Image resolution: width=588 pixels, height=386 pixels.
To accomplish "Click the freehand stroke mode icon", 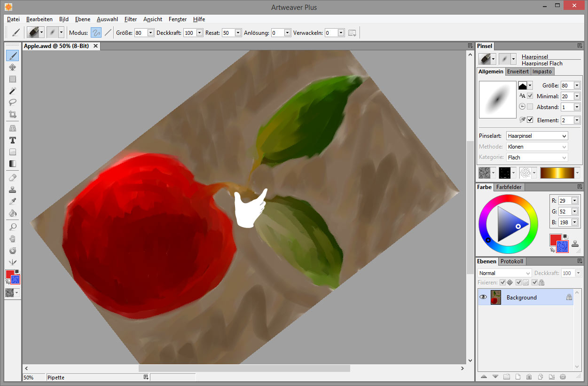I will pyautogui.click(x=96, y=32).
